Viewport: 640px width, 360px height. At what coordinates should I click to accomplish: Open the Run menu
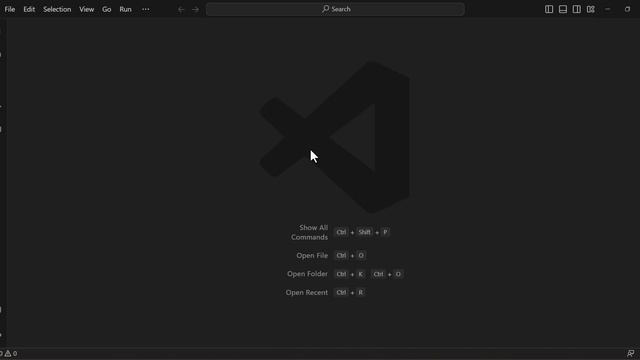(125, 9)
